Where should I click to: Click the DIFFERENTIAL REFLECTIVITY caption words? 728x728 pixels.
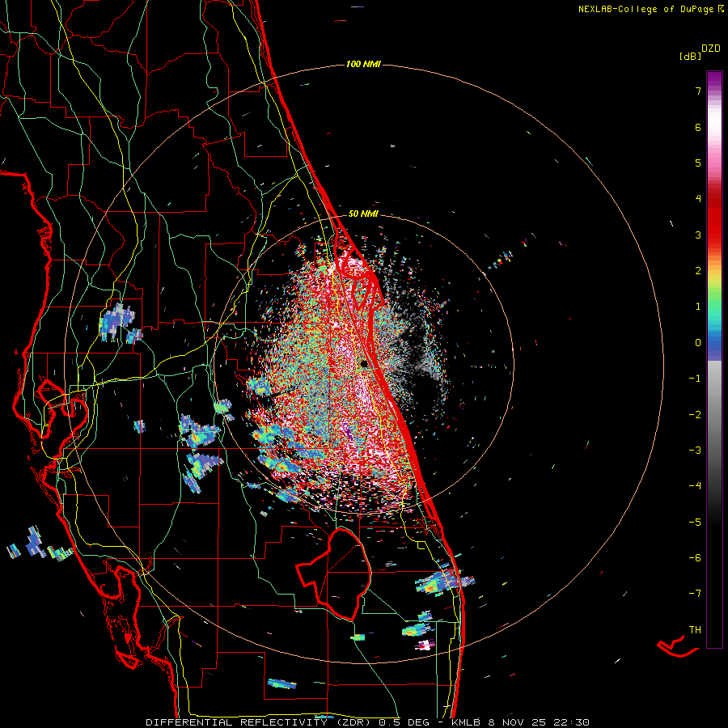pos(236,722)
